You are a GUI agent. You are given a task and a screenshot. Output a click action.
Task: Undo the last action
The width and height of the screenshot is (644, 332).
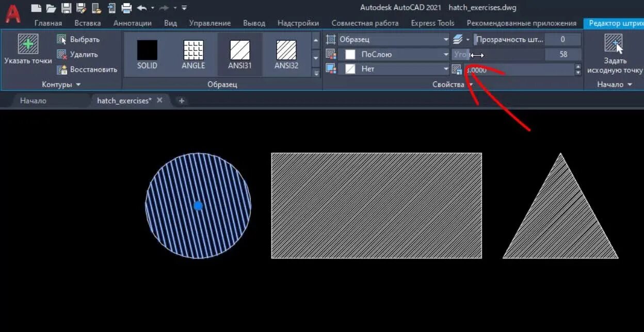(x=142, y=8)
